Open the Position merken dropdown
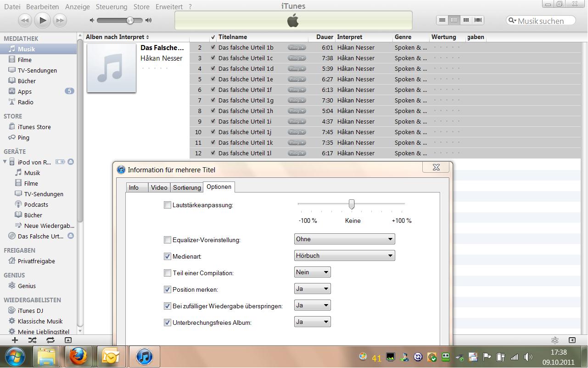The image size is (588, 368). pyautogui.click(x=312, y=289)
